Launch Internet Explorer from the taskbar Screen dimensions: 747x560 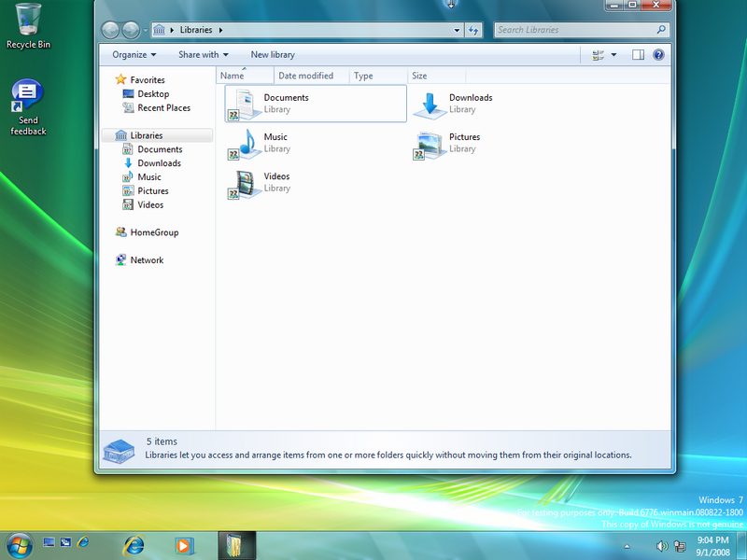click(x=134, y=544)
